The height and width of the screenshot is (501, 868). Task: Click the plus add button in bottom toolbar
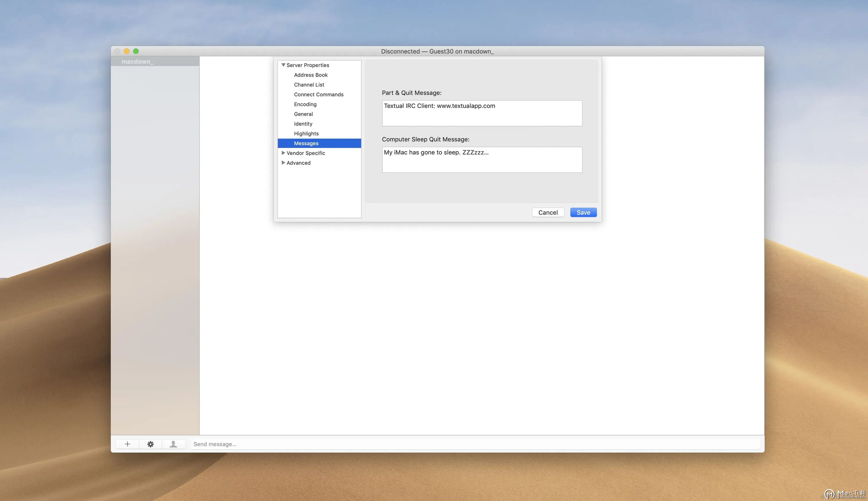coord(127,444)
